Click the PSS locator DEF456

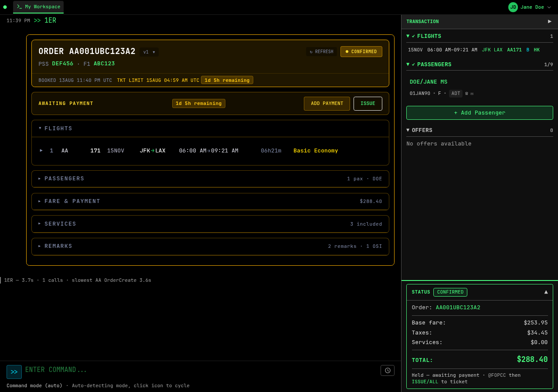[63, 64]
